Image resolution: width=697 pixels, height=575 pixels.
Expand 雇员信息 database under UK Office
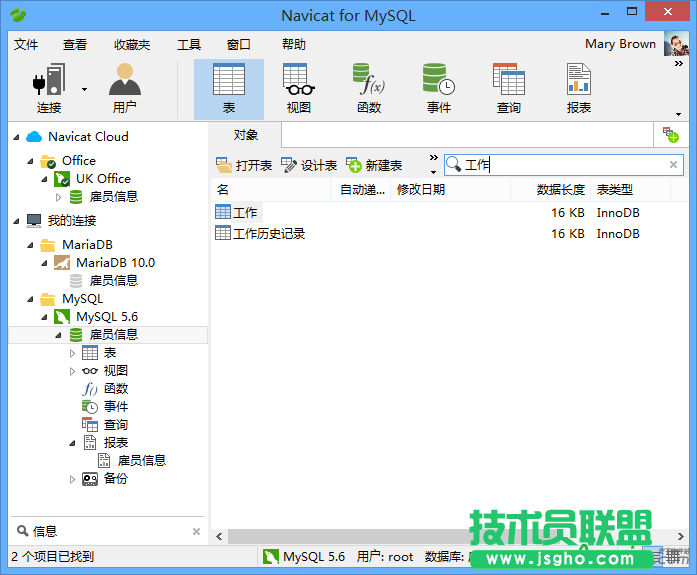(x=58, y=197)
